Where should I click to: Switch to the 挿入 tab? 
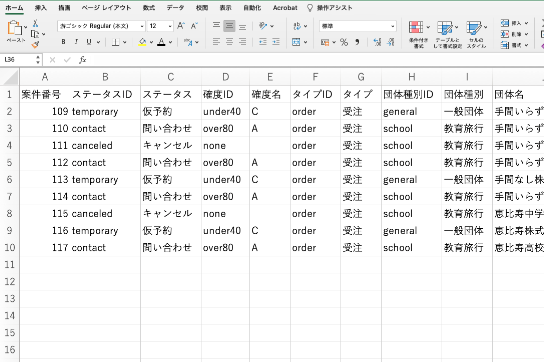[x=41, y=8]
